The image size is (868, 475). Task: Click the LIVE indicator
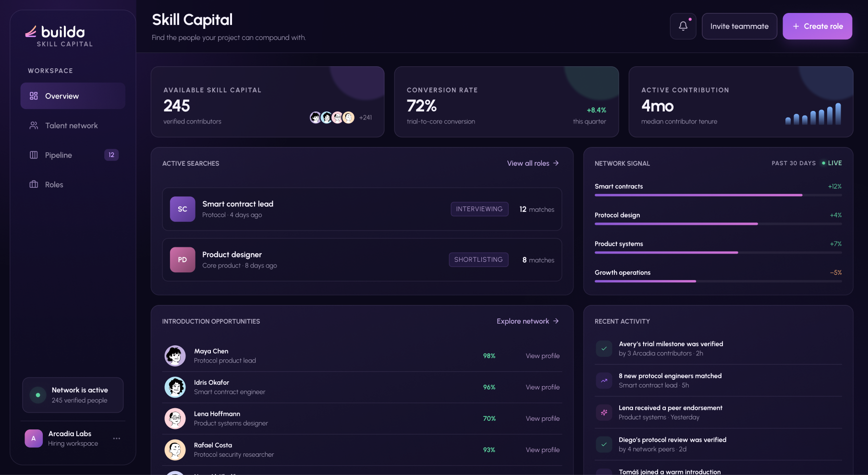(831, 163)
